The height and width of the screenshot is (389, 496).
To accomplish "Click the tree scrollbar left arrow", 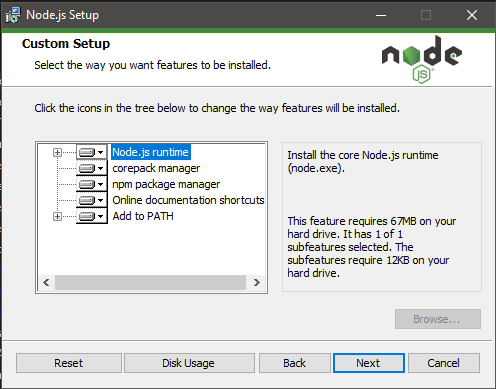I will pos(46,283).
